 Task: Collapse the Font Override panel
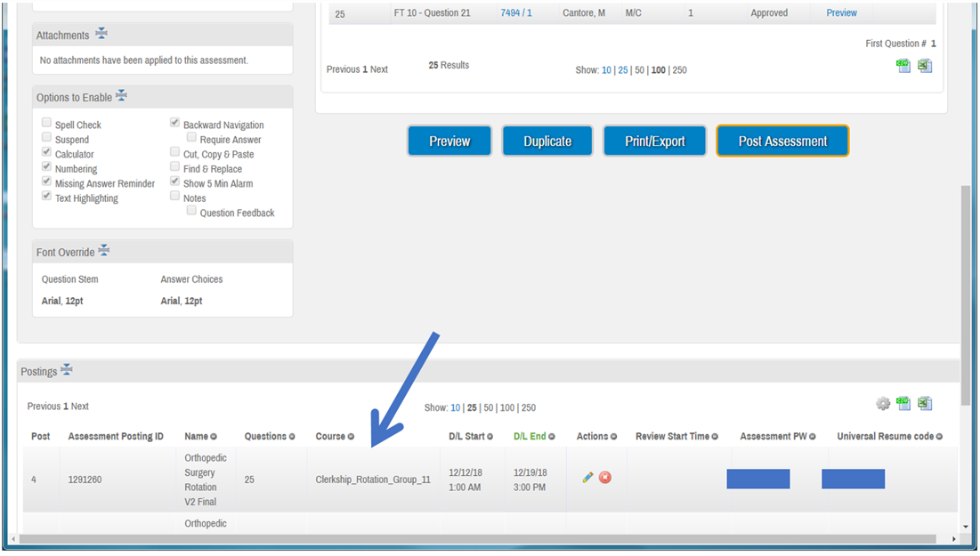103,251
